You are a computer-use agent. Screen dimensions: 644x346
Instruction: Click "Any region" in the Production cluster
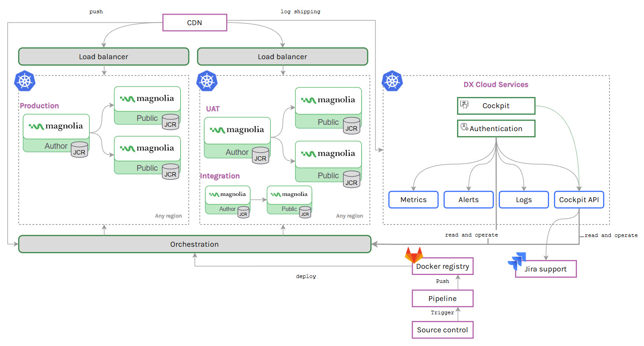168,216
